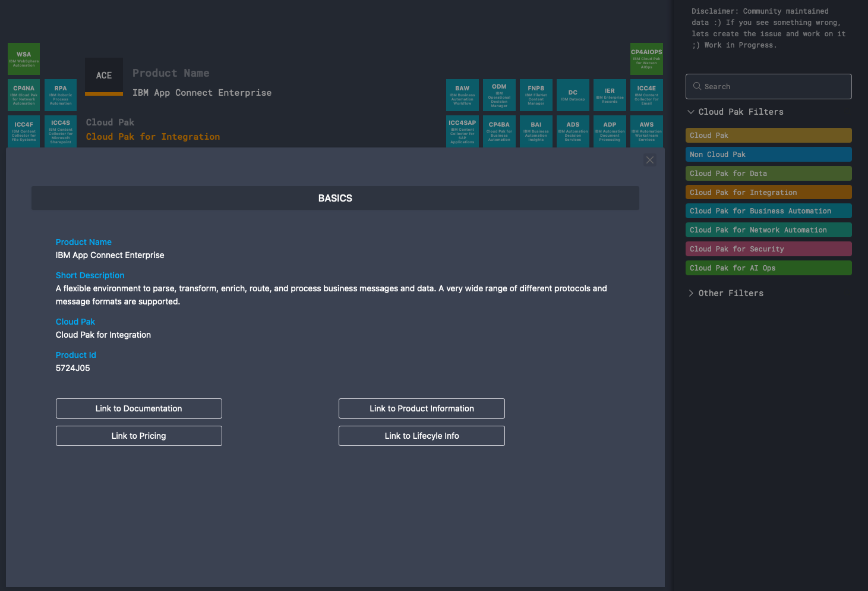Toggle the Cloud Pak filter
Viewport: 868px width, 591px height.
pyautogui.click(x=769, y=136)
